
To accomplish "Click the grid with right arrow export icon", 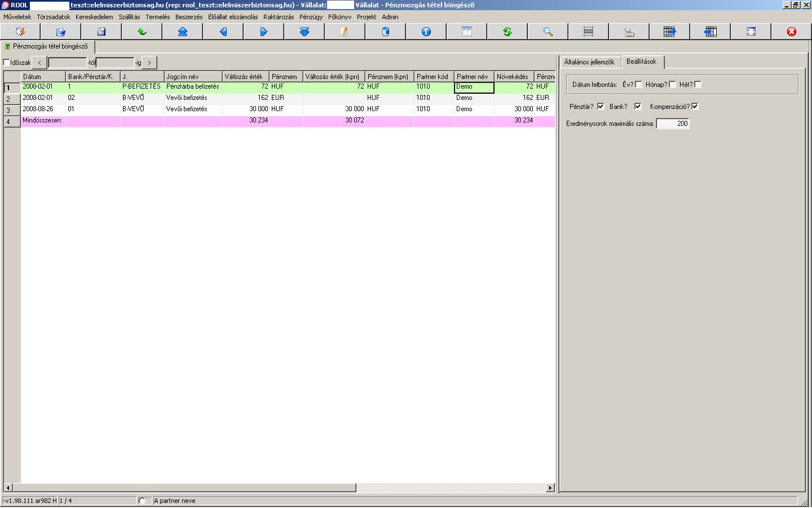I will tap(670, 32).
